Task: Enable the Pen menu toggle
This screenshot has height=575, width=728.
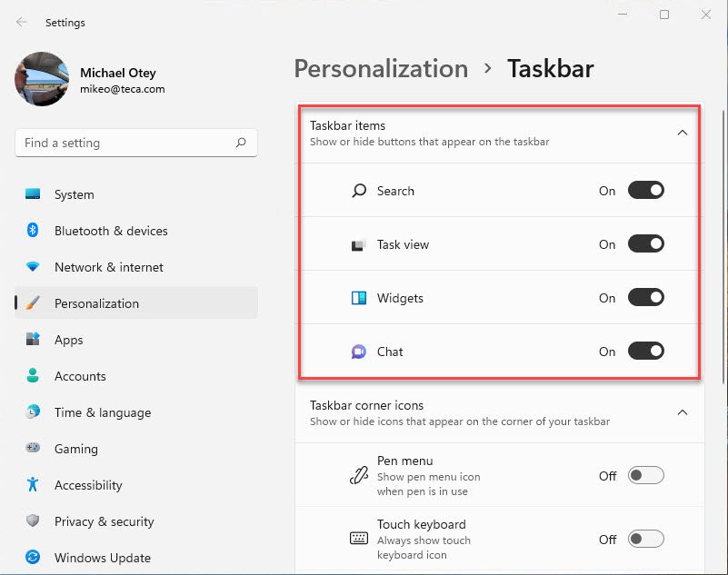Action: click(x=646, y=475)
